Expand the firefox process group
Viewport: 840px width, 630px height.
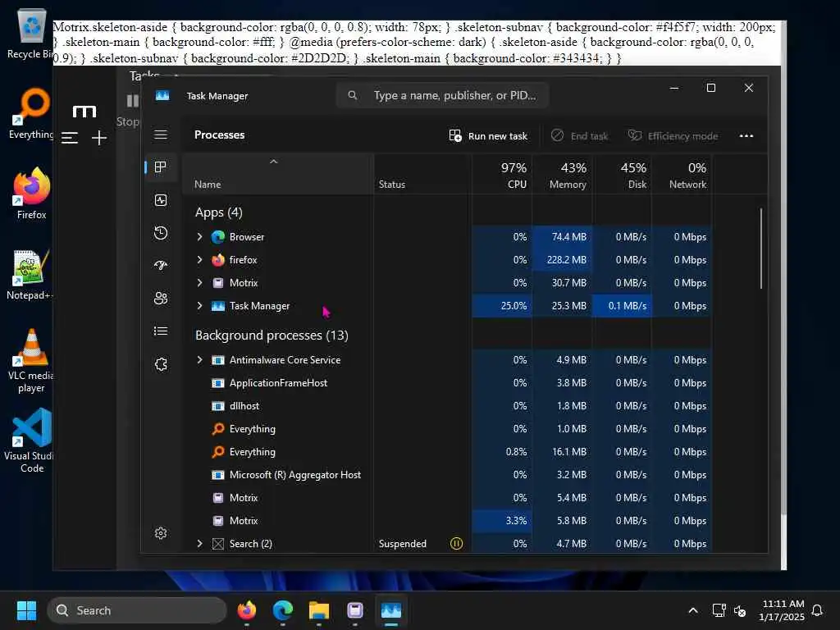pos(199,260)
